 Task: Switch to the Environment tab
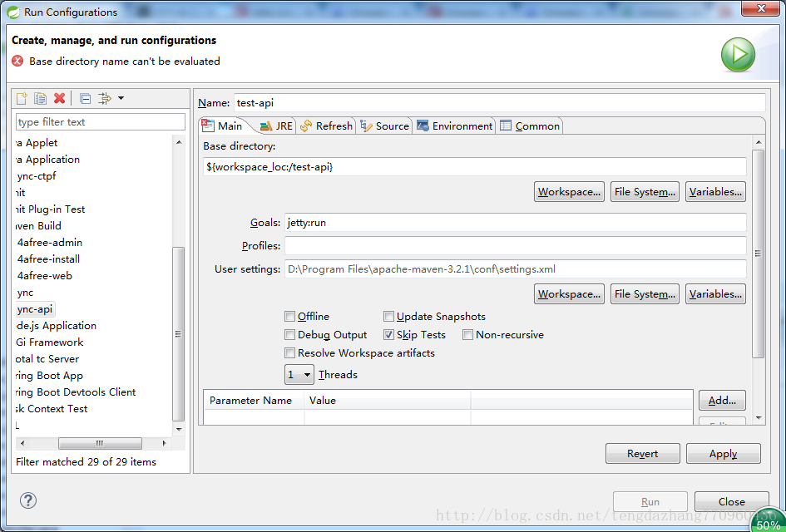click(x=454, y=126)
